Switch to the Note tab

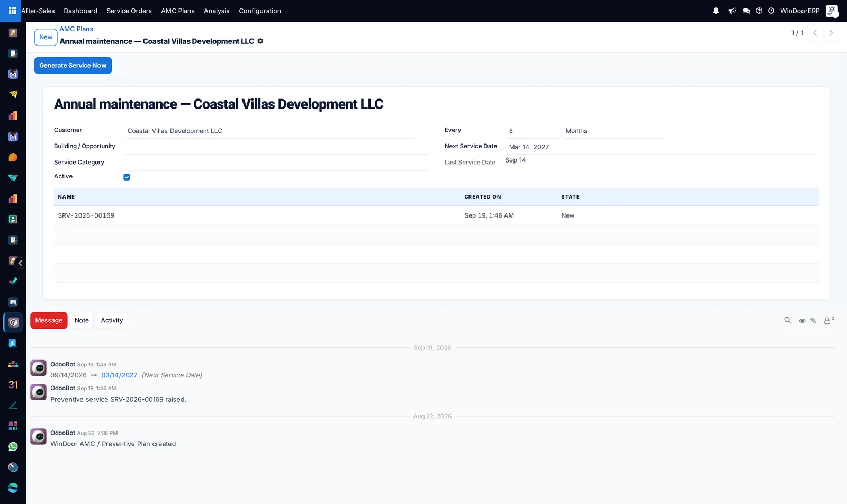pyautogui.click(x=82, y=320)
